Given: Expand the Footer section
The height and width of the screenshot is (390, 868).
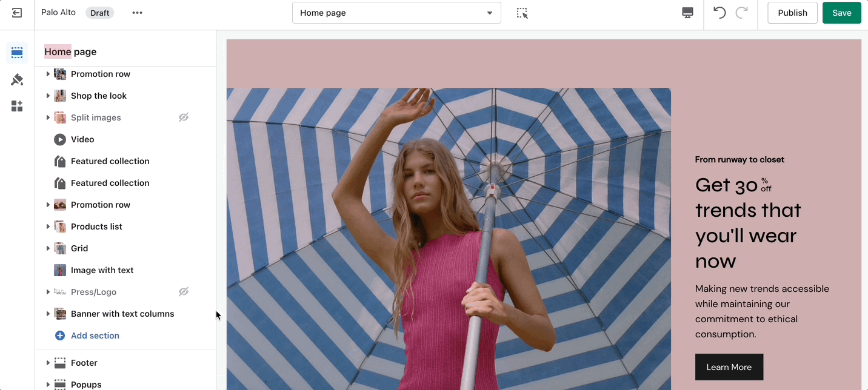Looking at the screenshot, I should click(x=48, y=363).
